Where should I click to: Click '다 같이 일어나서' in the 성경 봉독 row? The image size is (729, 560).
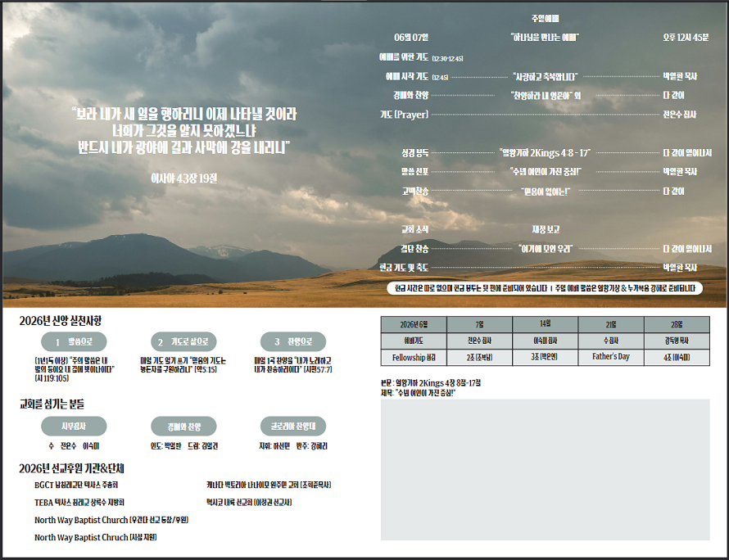(x=687, y=153)
